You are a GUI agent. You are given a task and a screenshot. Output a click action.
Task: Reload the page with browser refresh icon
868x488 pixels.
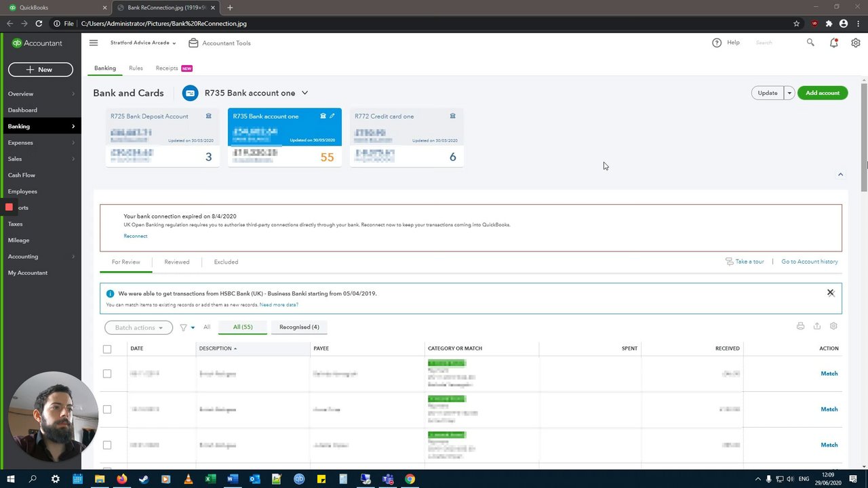click(x=39, y=23)
